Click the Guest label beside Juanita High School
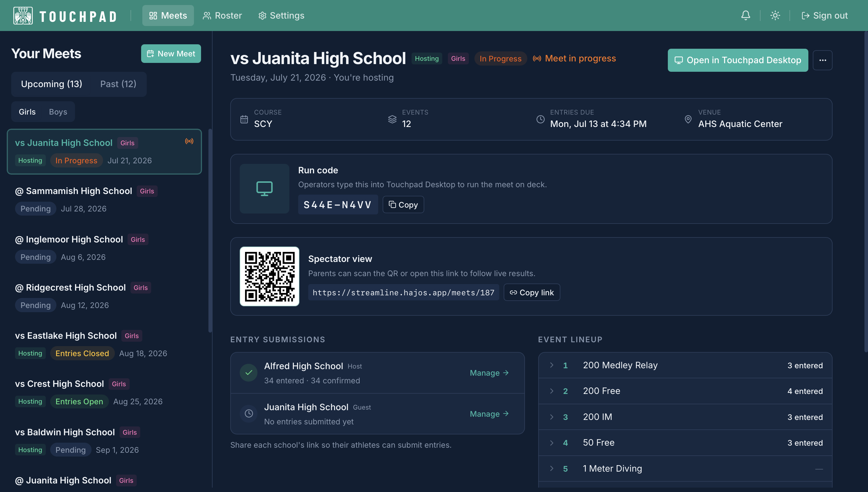Viewport: 868px width, 492px height. (x=362, y=407)
